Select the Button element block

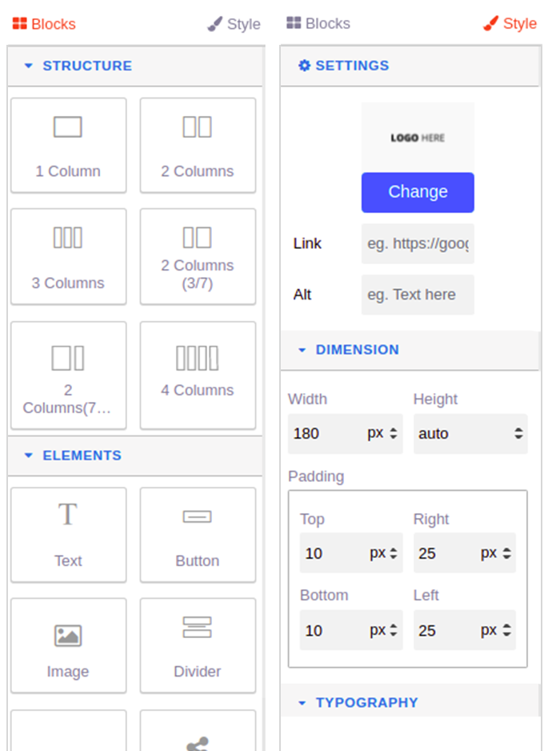pyautogui.click(x=198, y=534)
